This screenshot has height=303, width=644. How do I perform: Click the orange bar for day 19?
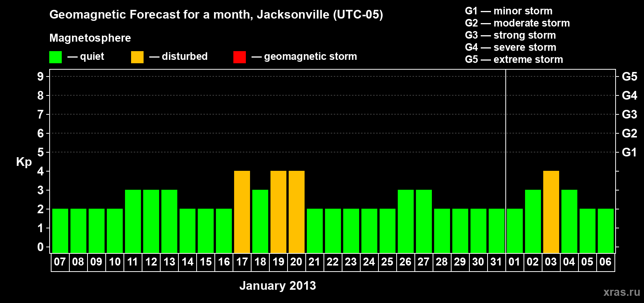tap(278, 212)
